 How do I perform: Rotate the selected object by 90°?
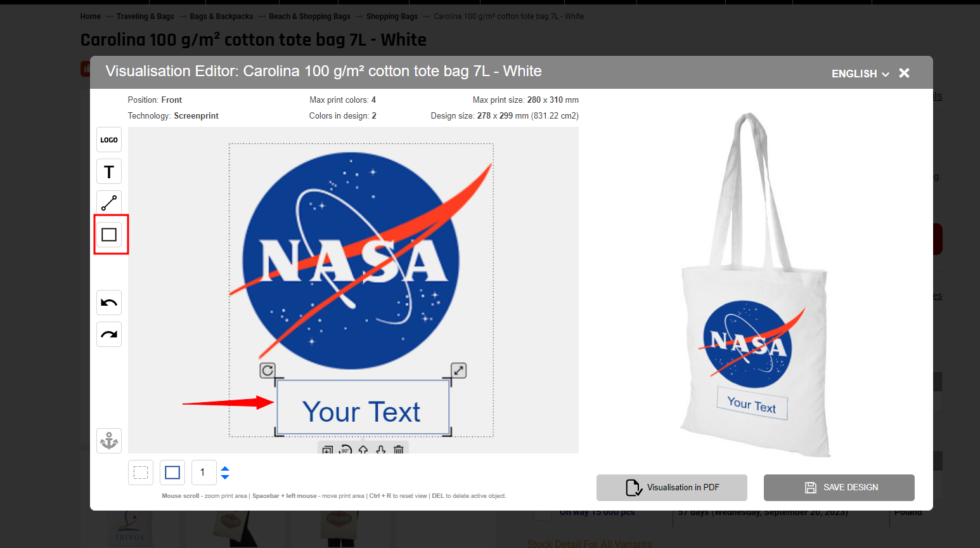click(x=345, y=450)
